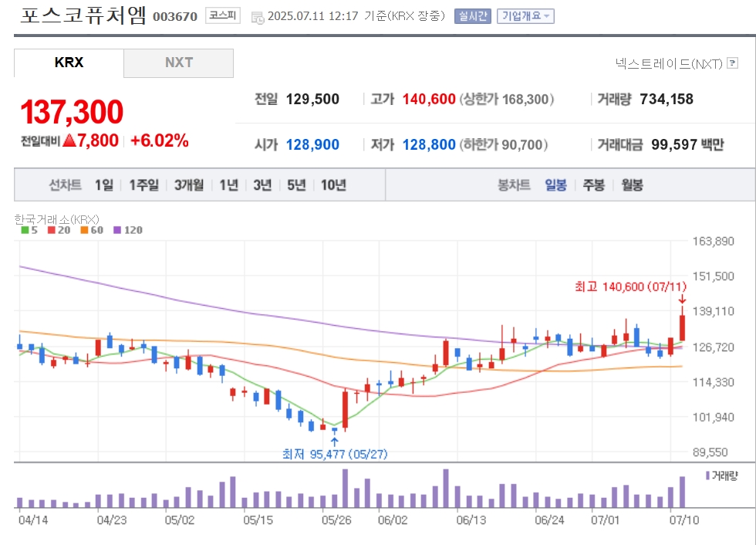
Task: Click the orange 60-day moving average legend square
Action: [84, 230]
